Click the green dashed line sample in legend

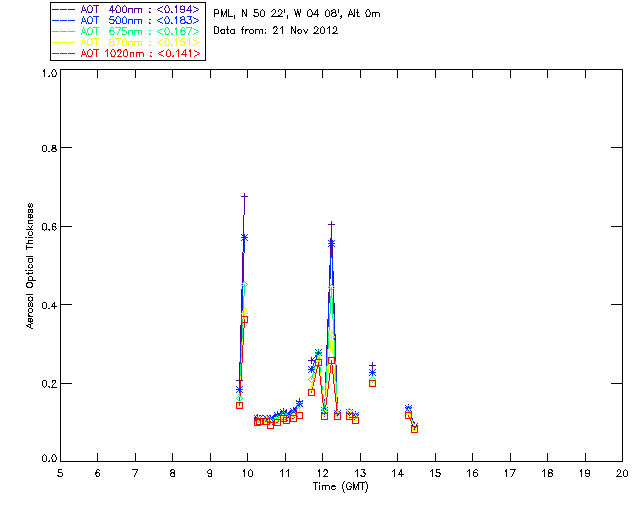tap(64, 31)
